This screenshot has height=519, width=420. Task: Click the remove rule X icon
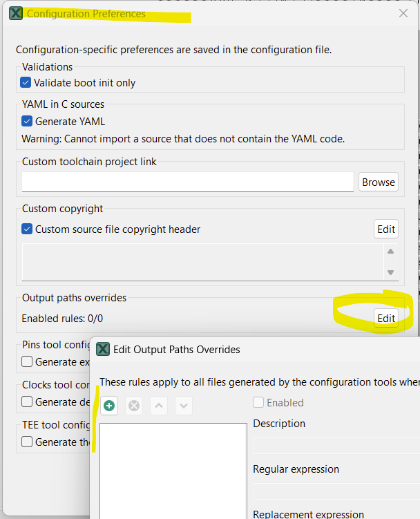pos(134,406)
